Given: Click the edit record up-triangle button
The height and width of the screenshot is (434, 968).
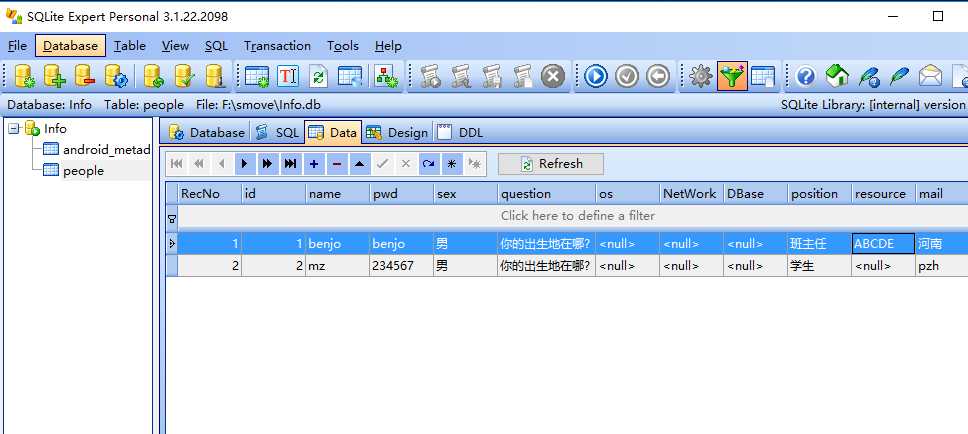Looking at the screenshot, I should (x=360, y=164).
